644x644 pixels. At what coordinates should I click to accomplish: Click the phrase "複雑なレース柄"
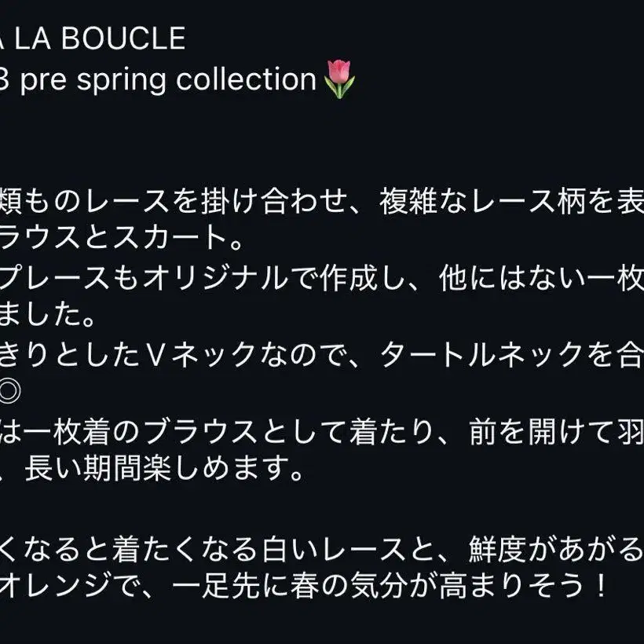491,204
